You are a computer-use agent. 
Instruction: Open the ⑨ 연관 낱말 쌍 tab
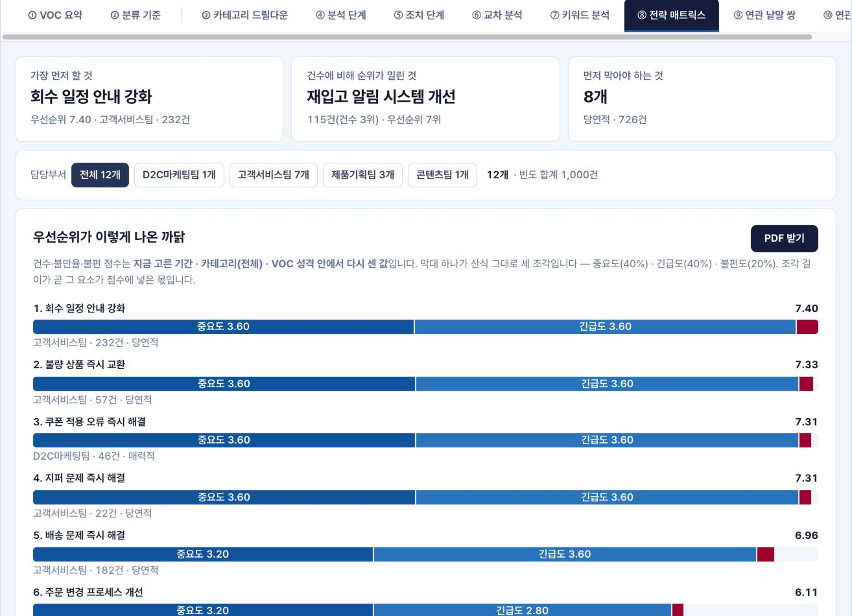coord(764,15)
